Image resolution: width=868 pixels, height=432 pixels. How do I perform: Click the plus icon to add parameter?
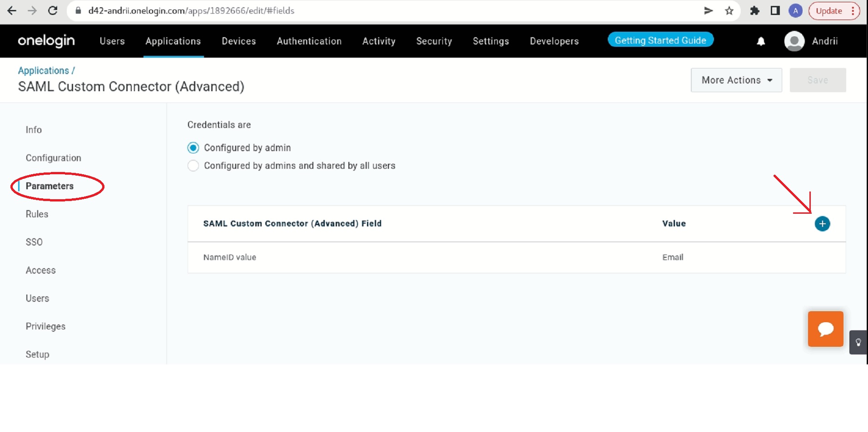click(x=822, y=224)
